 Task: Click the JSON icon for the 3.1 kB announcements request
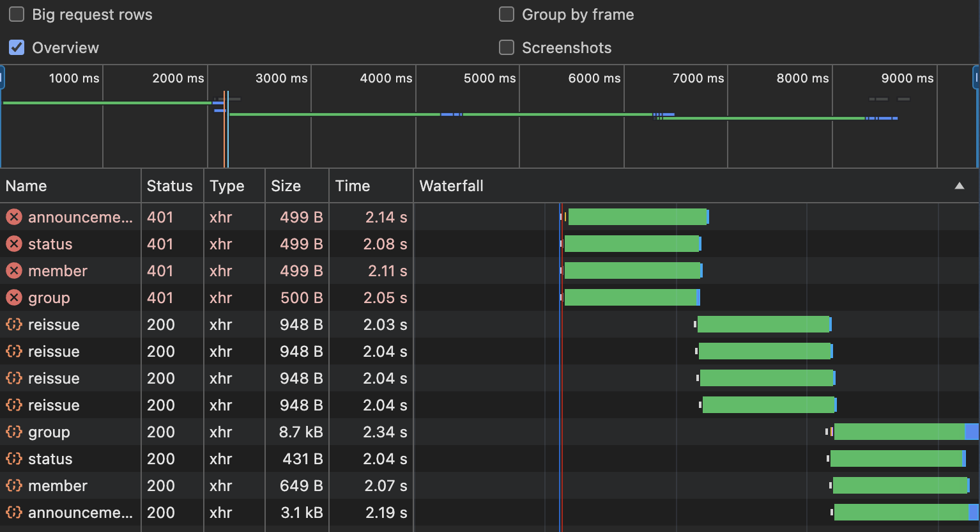14,513
